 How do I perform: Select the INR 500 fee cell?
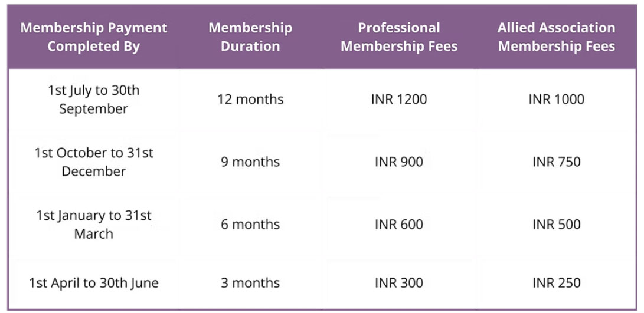pyautogui.click(x=557, y=225)
